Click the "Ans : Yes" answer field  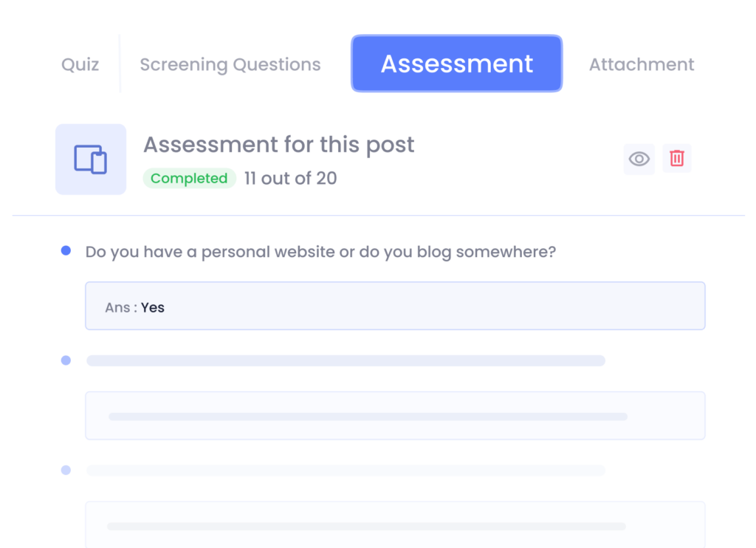[395, 306]
